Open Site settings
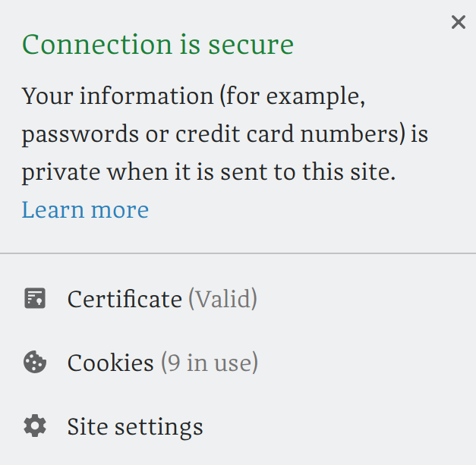476x465 pixels. [238, 426]
